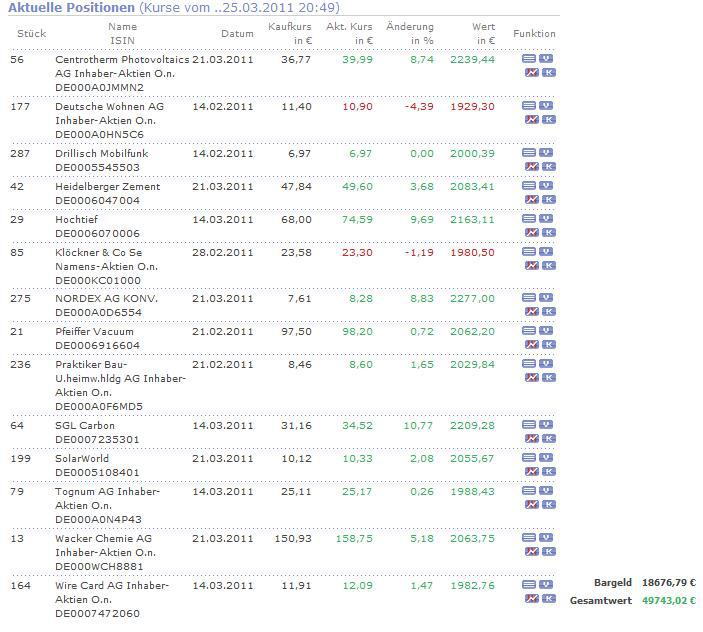
Task: Click the V sell icon for Wire Card AG
Action: click(546, 584)
